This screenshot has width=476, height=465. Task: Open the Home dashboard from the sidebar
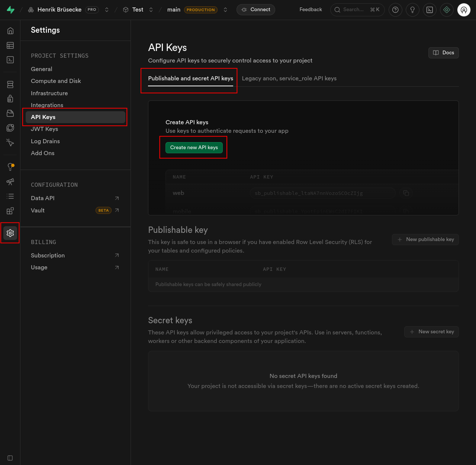(x=10, y=31)
